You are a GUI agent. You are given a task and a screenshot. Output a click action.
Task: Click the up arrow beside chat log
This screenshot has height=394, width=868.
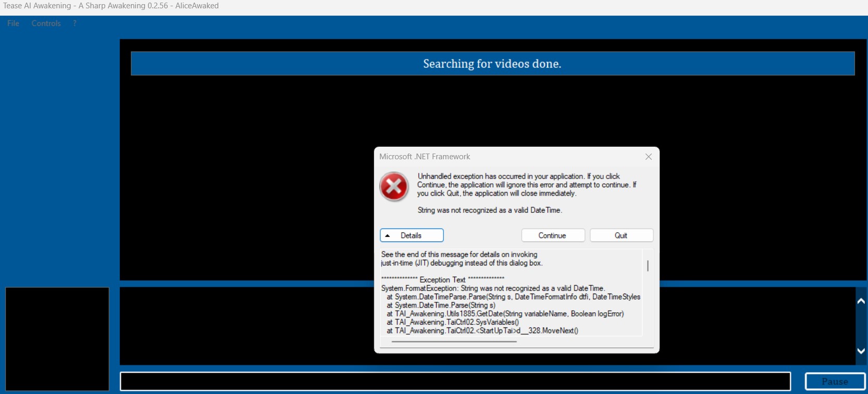coord(861,301)
